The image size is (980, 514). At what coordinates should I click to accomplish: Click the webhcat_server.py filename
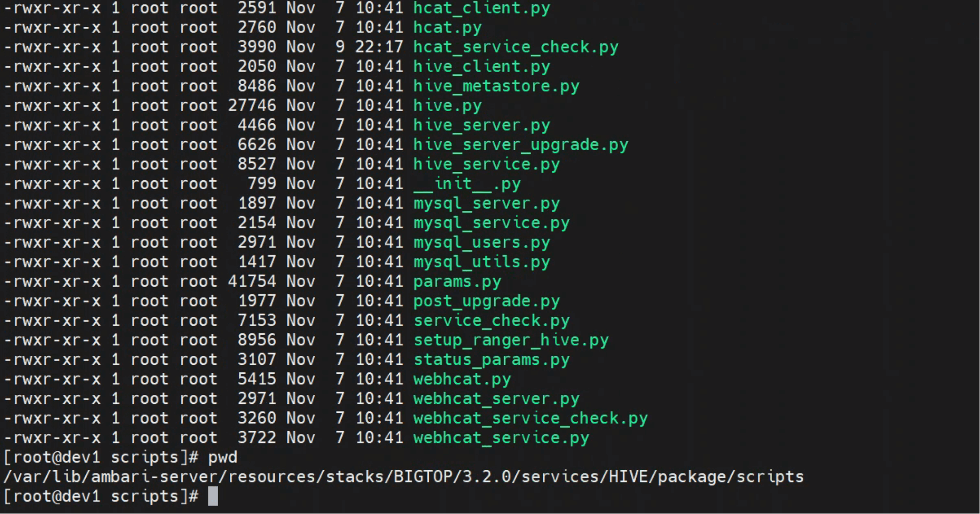pyautogui.click(x=496, y=399)
